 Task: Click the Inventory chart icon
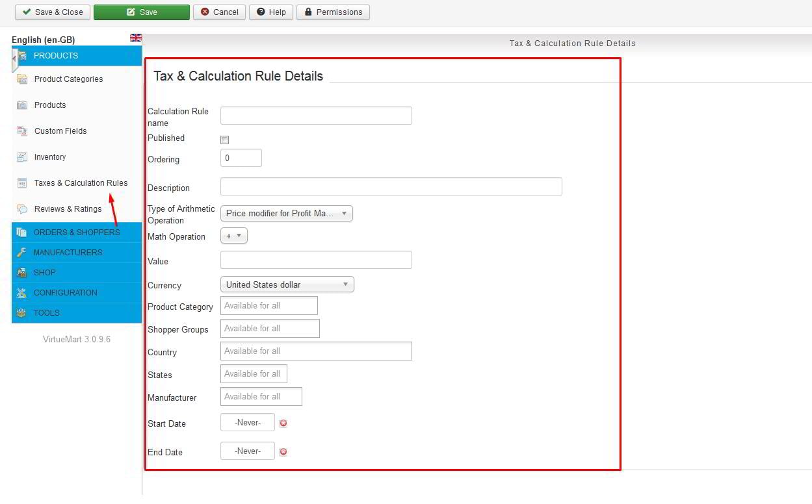(22, 157)
